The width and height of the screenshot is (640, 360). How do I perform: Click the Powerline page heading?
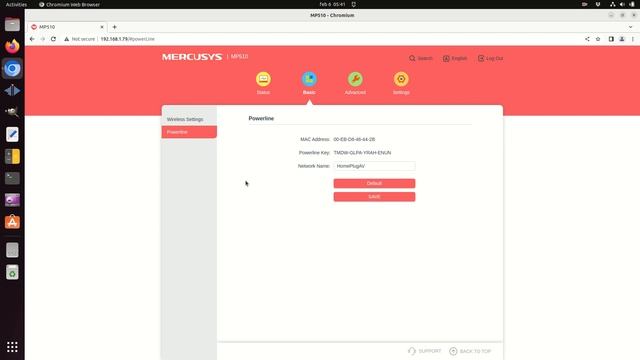tap(261, 118)
